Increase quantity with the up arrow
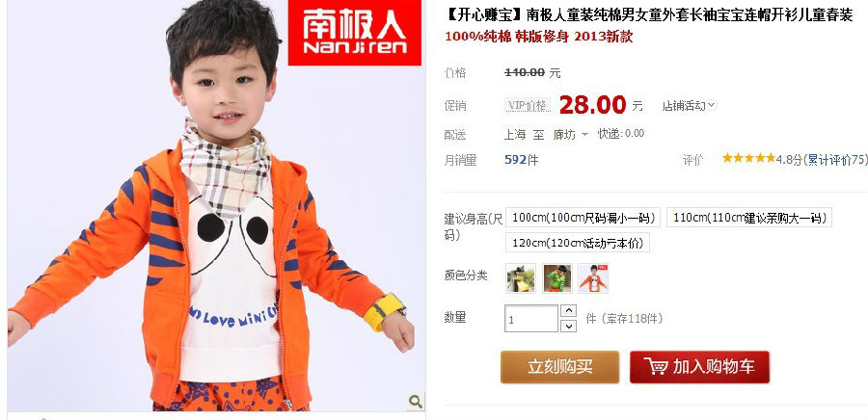Image resolution: width=868 pixels, height=420 pixels. [568, 311]
